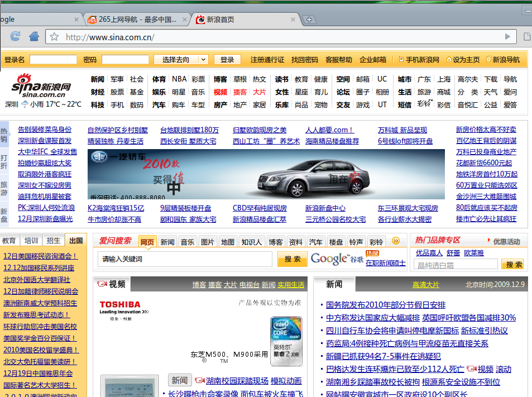
Task: Open the 告别装修菜鸟身份 link
Action: click(x=45, y=130)
